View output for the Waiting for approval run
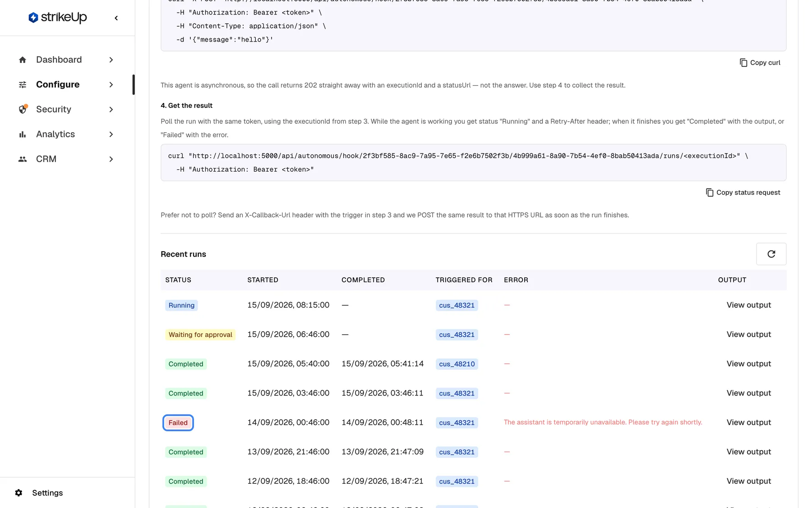 coord(749,335)
